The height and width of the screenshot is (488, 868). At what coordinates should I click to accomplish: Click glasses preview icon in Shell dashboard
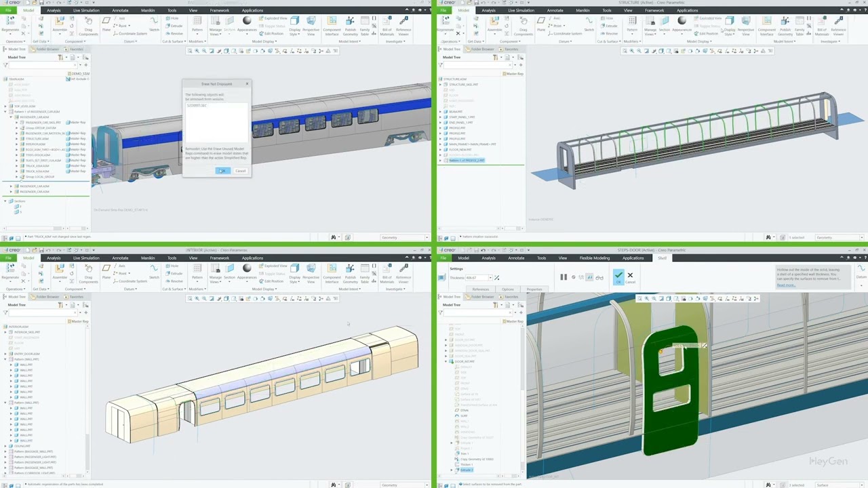point(599,277)
